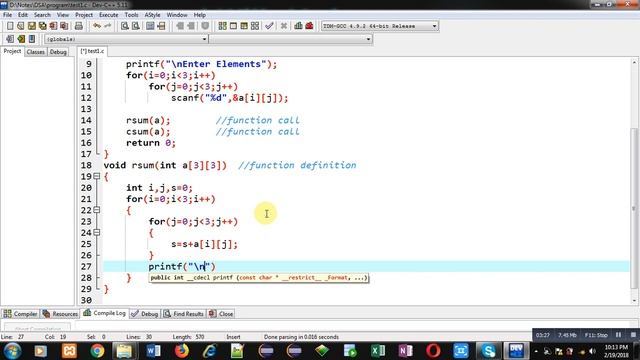Click the editor scrollbar down arrow
640x360 pixels.
(x=634, y=301)
